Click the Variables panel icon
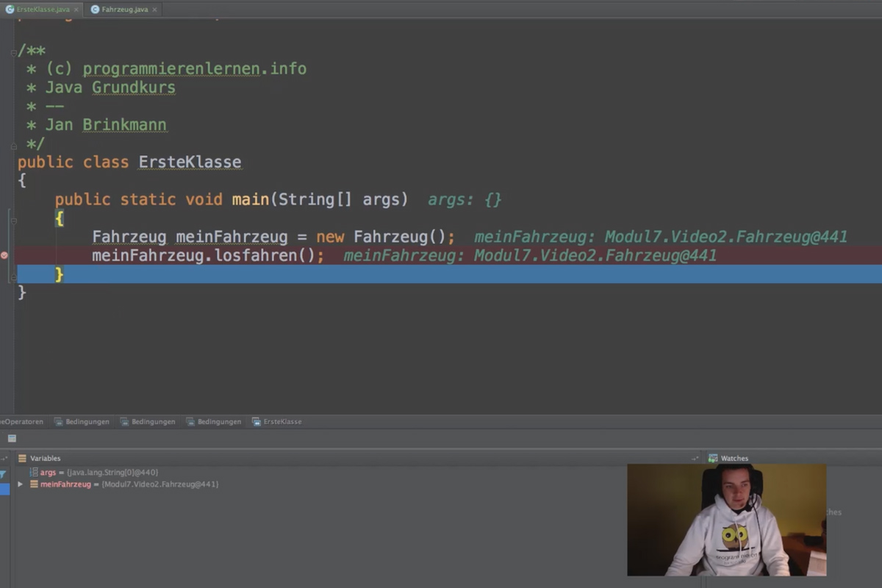 click(22, 458)
